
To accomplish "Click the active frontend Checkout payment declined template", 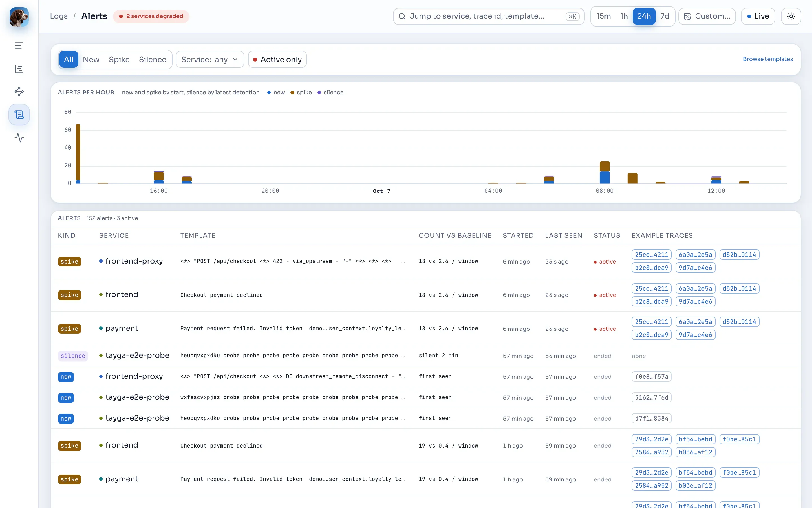I will (221, 295).
